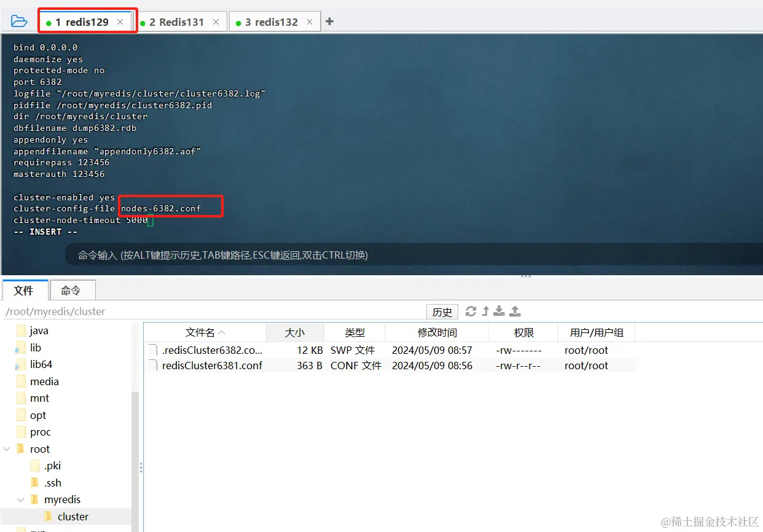Select the mnt folder in tree
The image size is (763, 532).
coord(39,398)
